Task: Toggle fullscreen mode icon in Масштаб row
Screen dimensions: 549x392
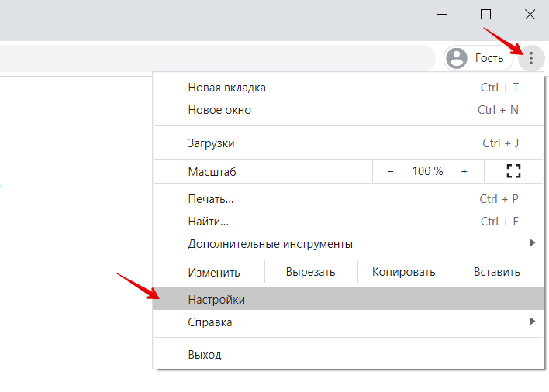Action: pyautogui.click(x=513, y=171)
